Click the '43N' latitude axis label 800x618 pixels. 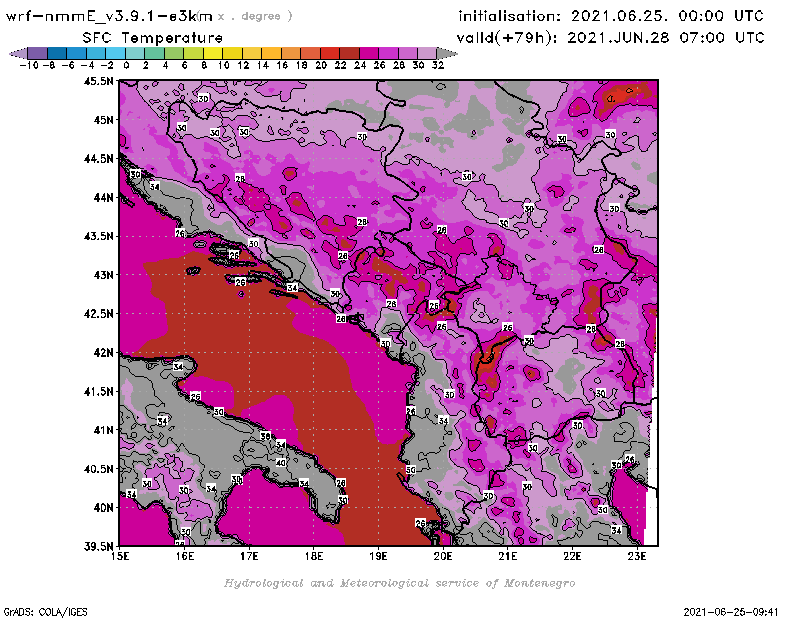[x=103, y=275]
